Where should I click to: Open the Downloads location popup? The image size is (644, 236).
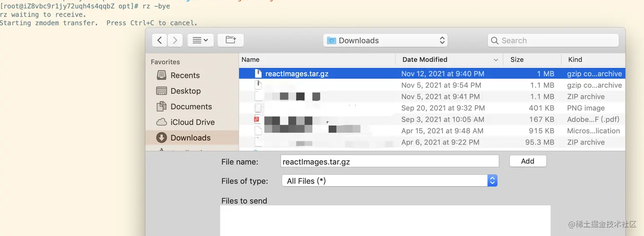coord(385,40)
